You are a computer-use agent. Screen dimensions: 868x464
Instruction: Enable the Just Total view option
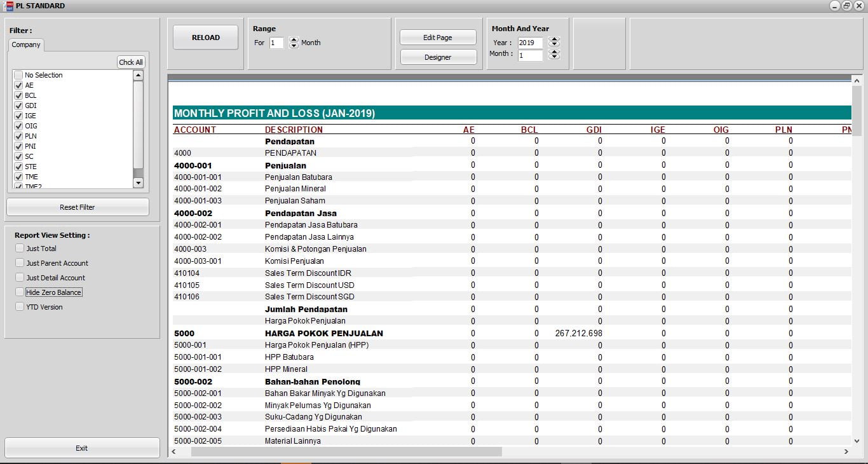pos(20,249)
